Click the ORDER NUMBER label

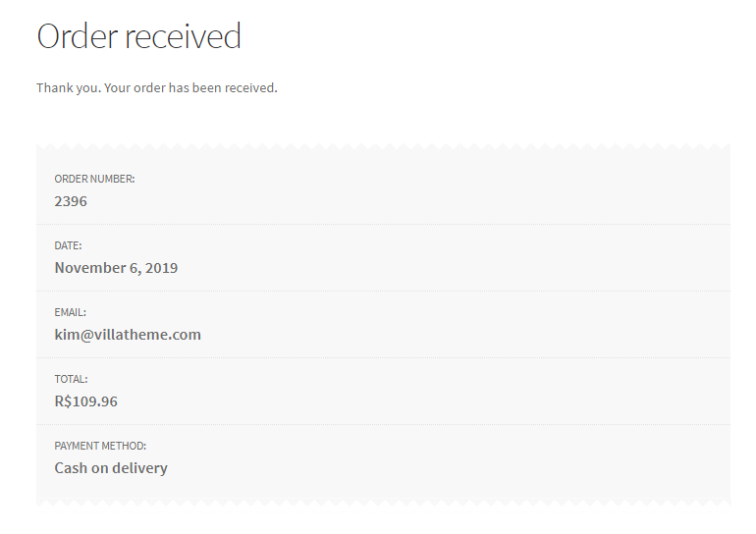pos(94,179)
